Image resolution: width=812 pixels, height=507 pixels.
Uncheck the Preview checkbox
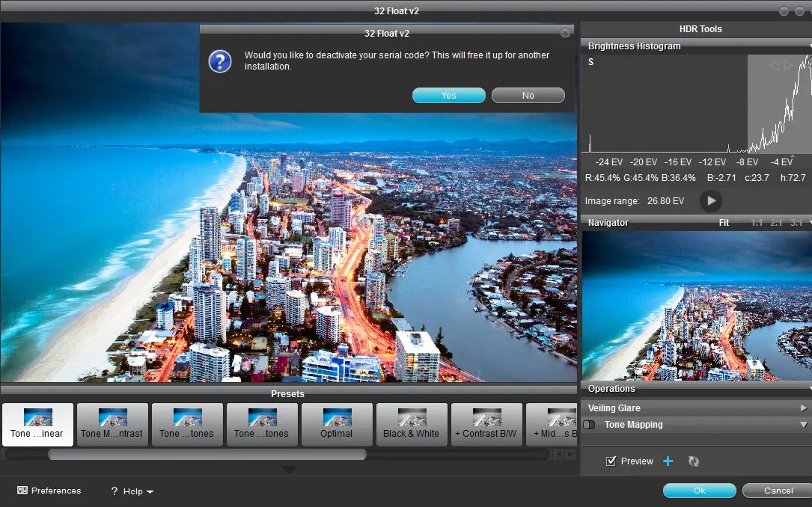[611, 461]
